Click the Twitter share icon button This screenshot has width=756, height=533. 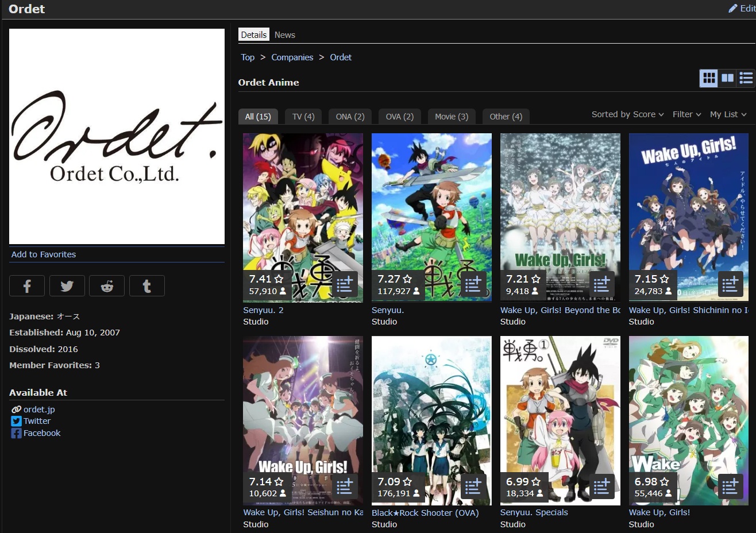(x=67, y=286)
